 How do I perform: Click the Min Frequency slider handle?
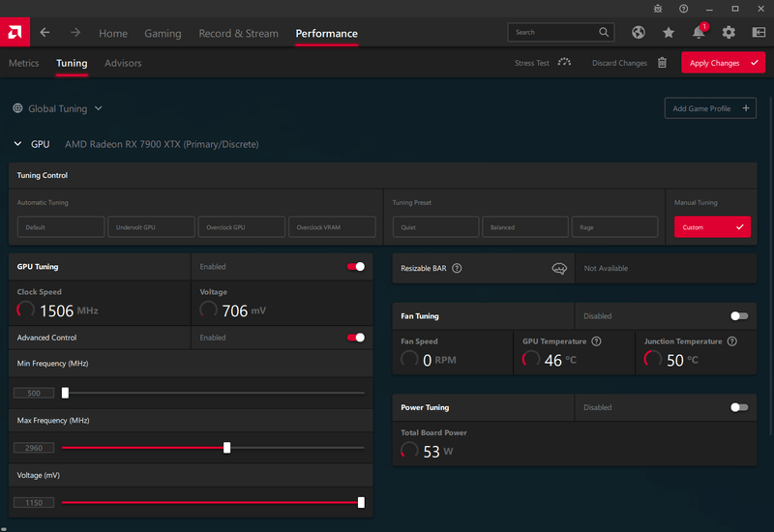click(65, 393)
